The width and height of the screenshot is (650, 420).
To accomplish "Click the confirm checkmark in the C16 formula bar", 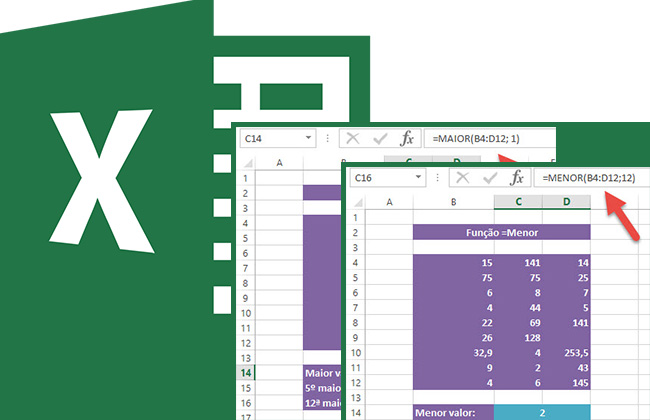I will (490, 178).
